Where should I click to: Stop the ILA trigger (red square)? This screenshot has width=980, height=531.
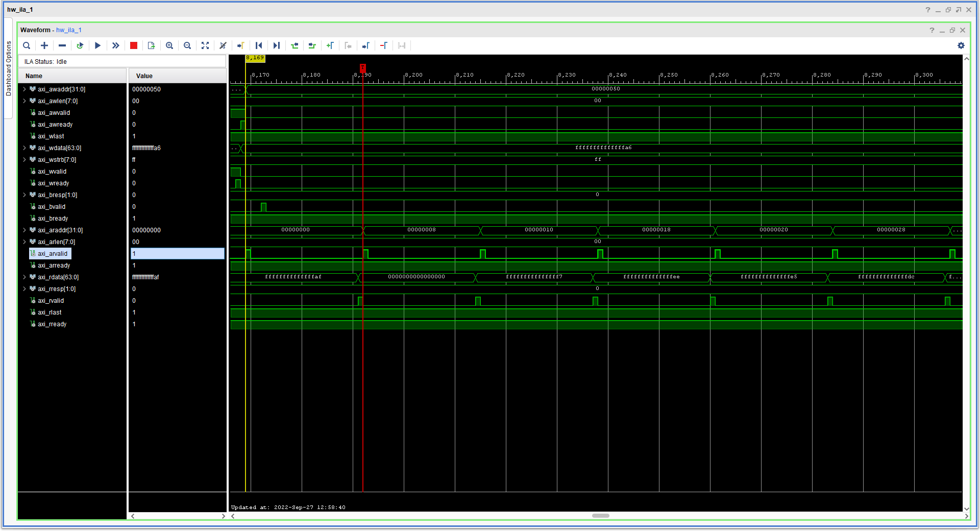coord(134,45)
